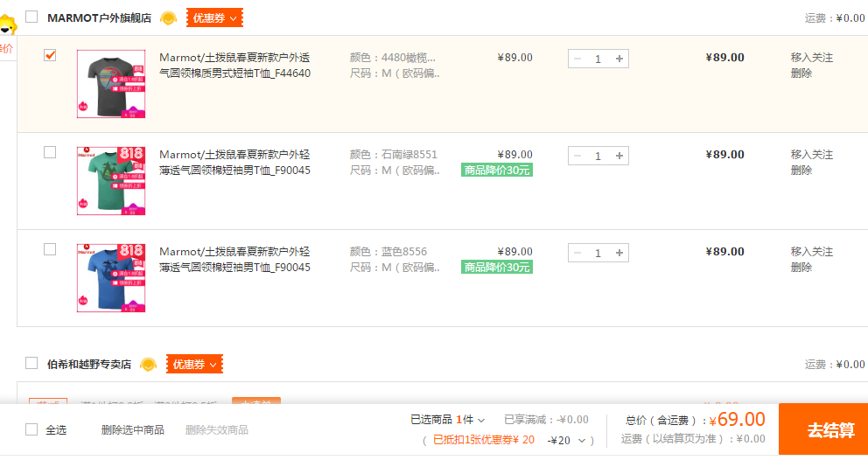
Task: Decrease quantity of 蓝色8556 T-shirt
Action: click(x=577, y=254)
